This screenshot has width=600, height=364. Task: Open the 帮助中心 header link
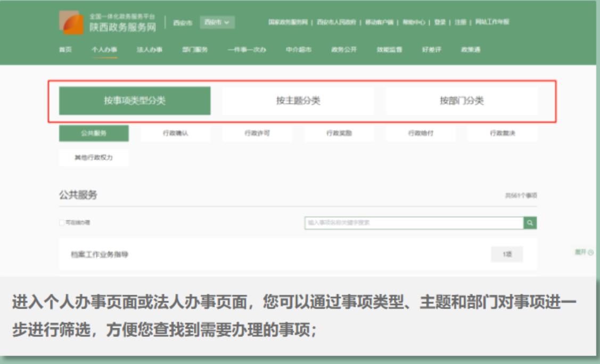(414, 22)
